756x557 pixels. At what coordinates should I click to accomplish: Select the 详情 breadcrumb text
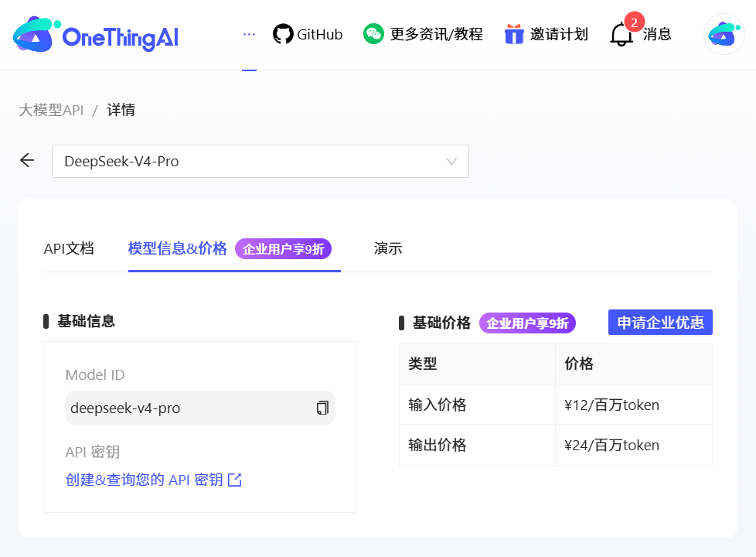coord(121,110)
